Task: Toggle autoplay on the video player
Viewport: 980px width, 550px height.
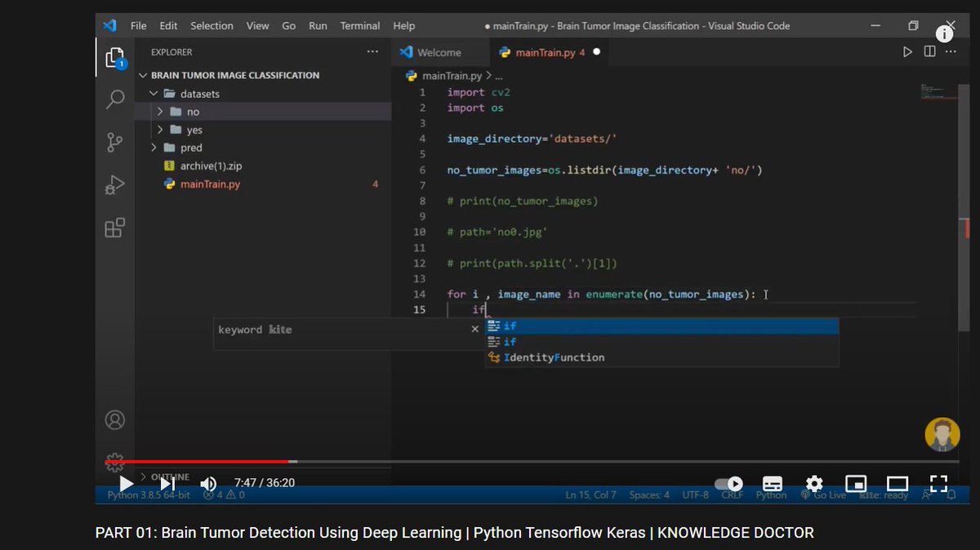Action: pyautogui.click(x=728, y=483)
